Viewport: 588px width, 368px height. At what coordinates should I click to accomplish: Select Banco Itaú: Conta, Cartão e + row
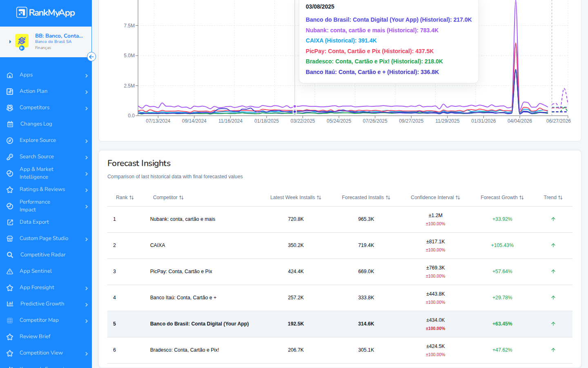pos(340,298)
